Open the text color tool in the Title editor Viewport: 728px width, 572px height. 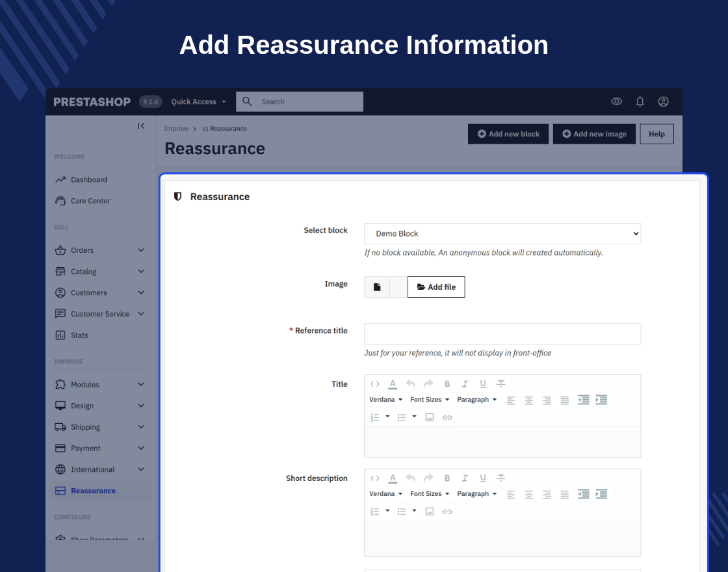pyautogui.click(x=393, y=384)
